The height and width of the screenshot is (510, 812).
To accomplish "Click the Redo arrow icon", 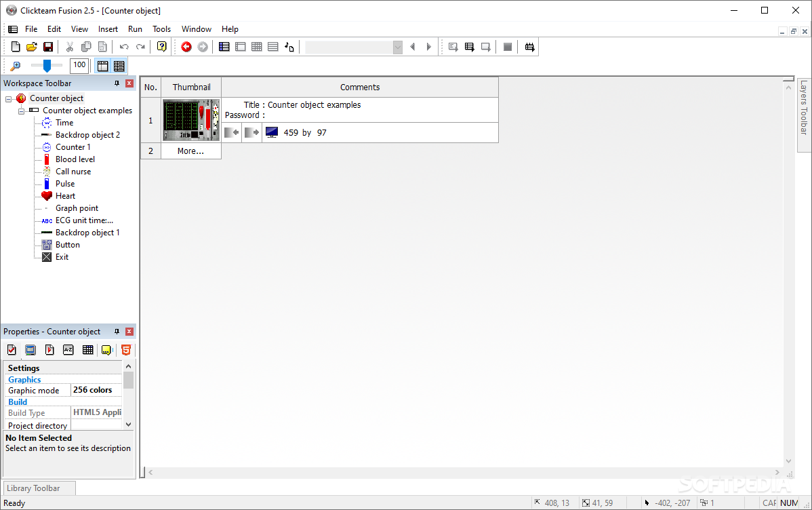I will coord(140,47).
